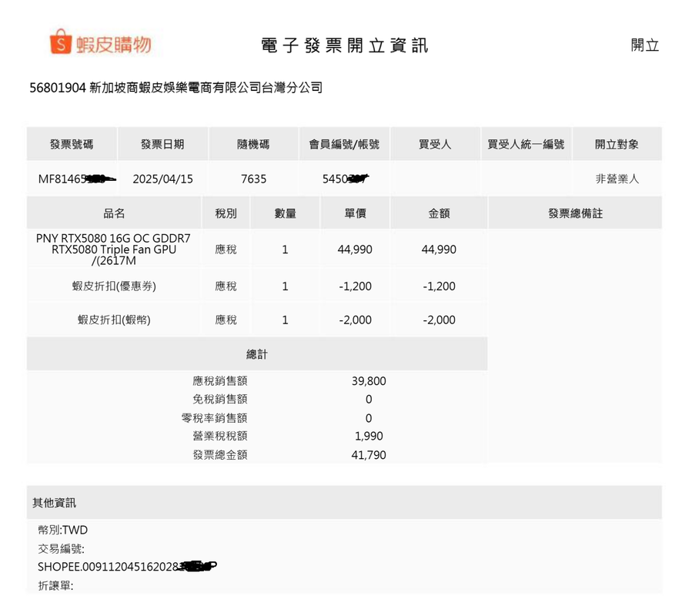This screenshot has width=682, height=616.
Task: Click the 買受人 column header
Action: tap(436, 145)
